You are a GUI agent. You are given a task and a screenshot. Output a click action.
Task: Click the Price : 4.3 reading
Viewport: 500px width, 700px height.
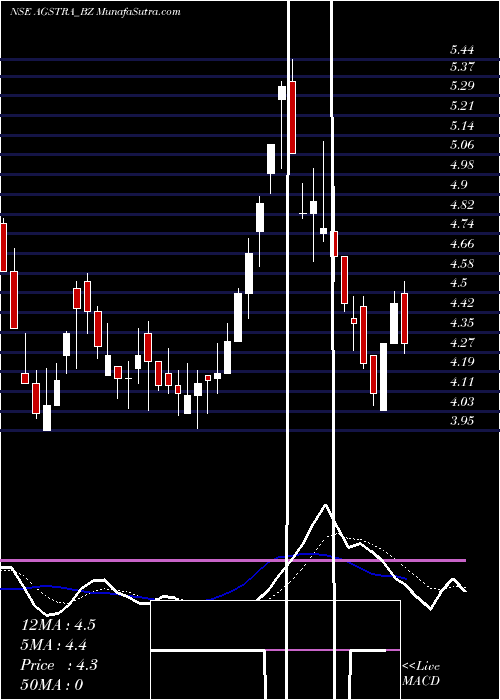tap(59, 665)
